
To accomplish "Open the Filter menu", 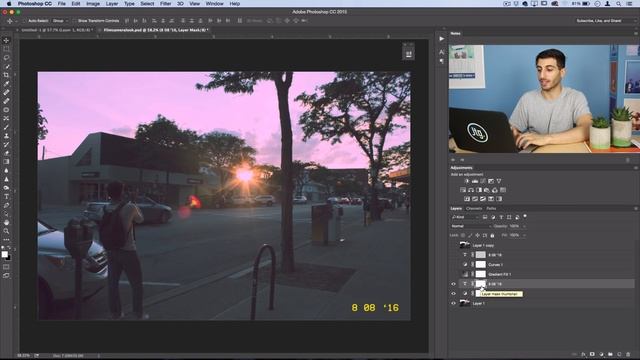I will coord(165,4).
